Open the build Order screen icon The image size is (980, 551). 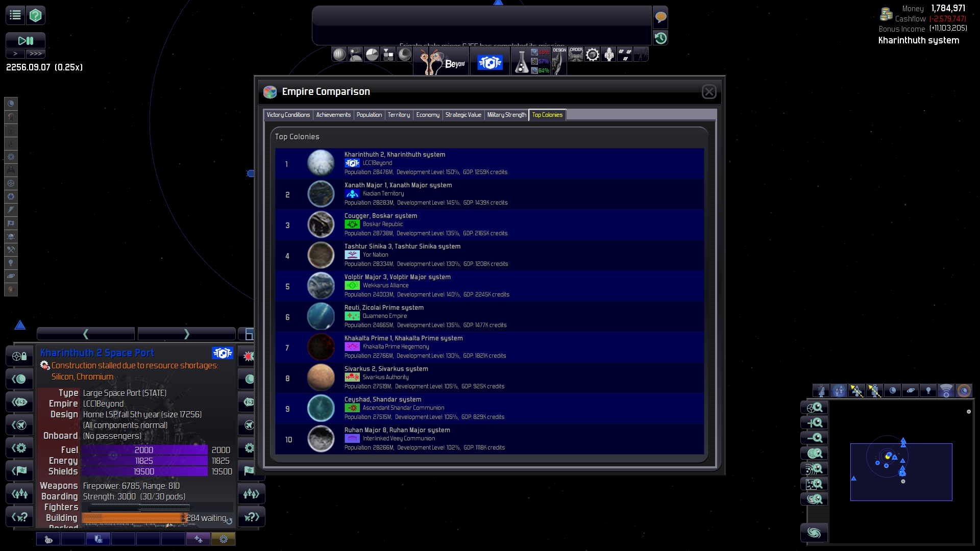point(576,54)
